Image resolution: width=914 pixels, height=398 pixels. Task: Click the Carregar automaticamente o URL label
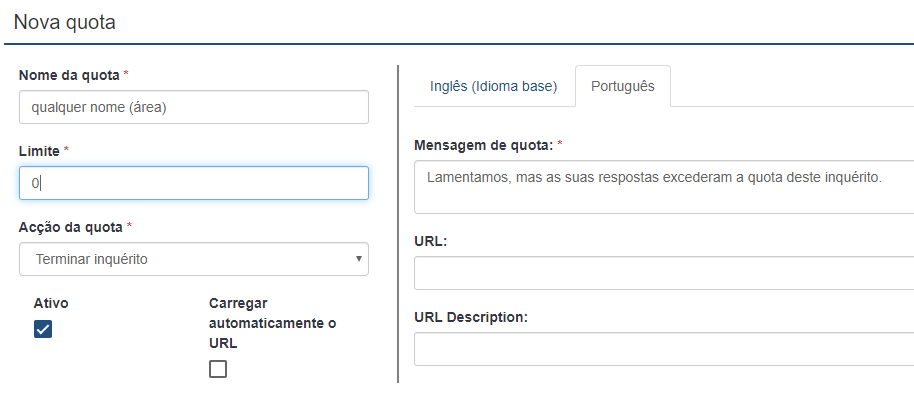(x=273, y=323)
